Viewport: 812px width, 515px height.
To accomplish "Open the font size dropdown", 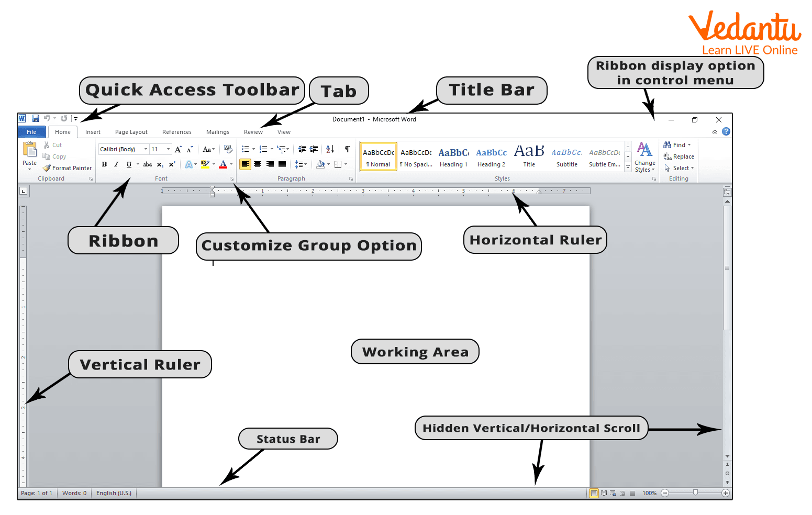I will pos(168,149).
